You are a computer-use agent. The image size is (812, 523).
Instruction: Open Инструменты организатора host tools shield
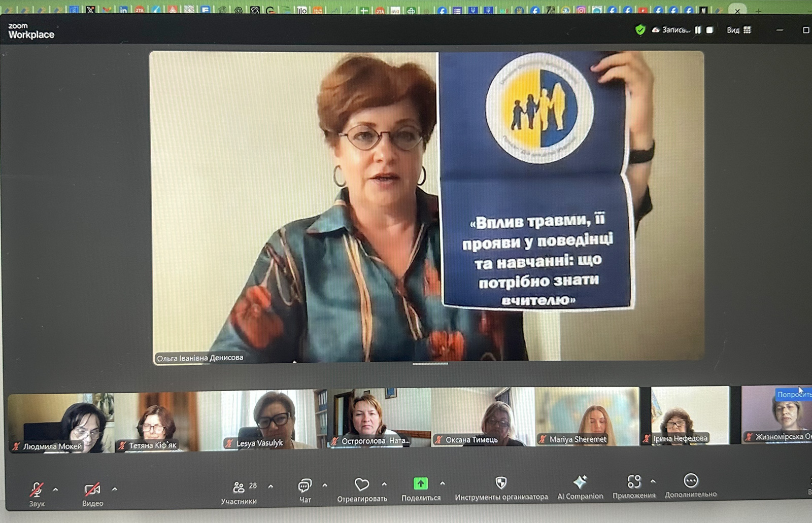tap(500, 483)
